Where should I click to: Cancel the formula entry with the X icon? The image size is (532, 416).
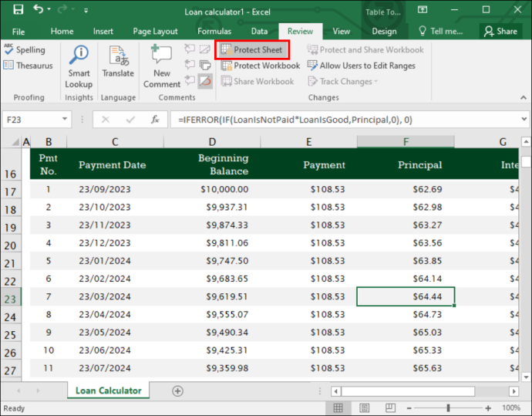coord(106,119)
